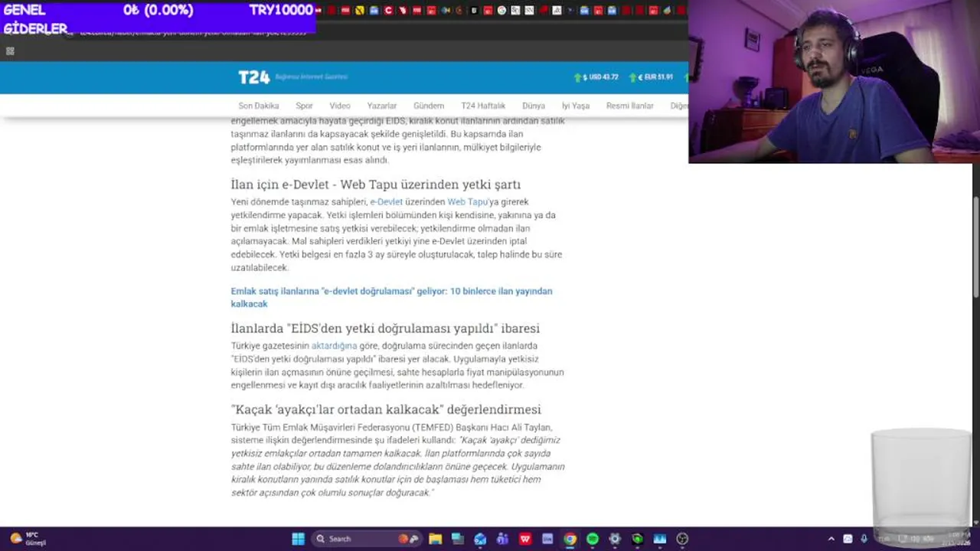Go to the Video section
Image resolution: width=980 pixels, height=551 pixels.
340,106
